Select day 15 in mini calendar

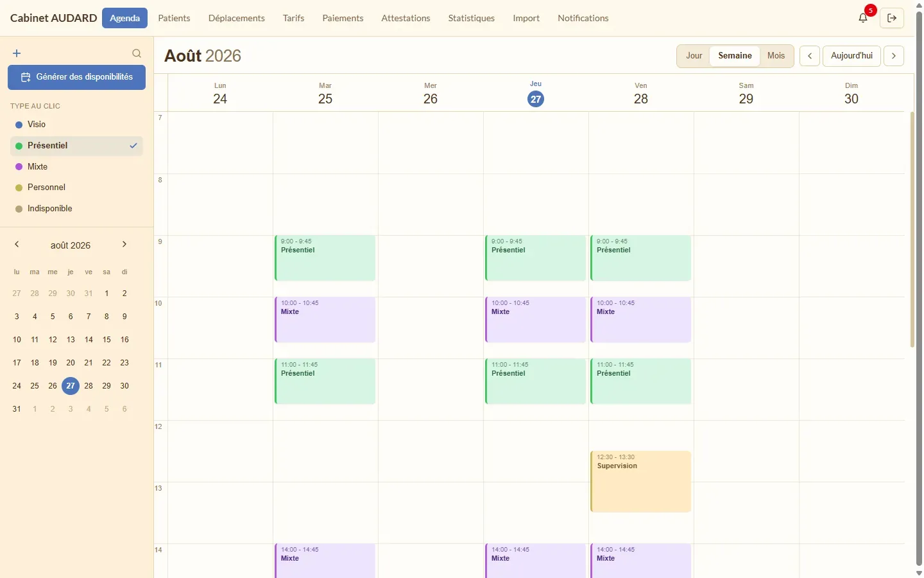(107, 340)
